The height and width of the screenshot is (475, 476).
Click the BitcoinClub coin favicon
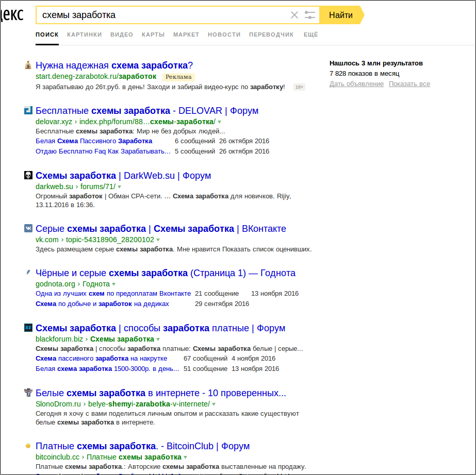tap(28, 446)
